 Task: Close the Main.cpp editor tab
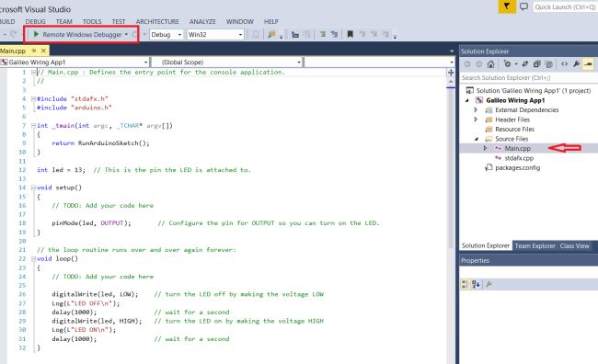pyautogui.click(x=43, y=51)
